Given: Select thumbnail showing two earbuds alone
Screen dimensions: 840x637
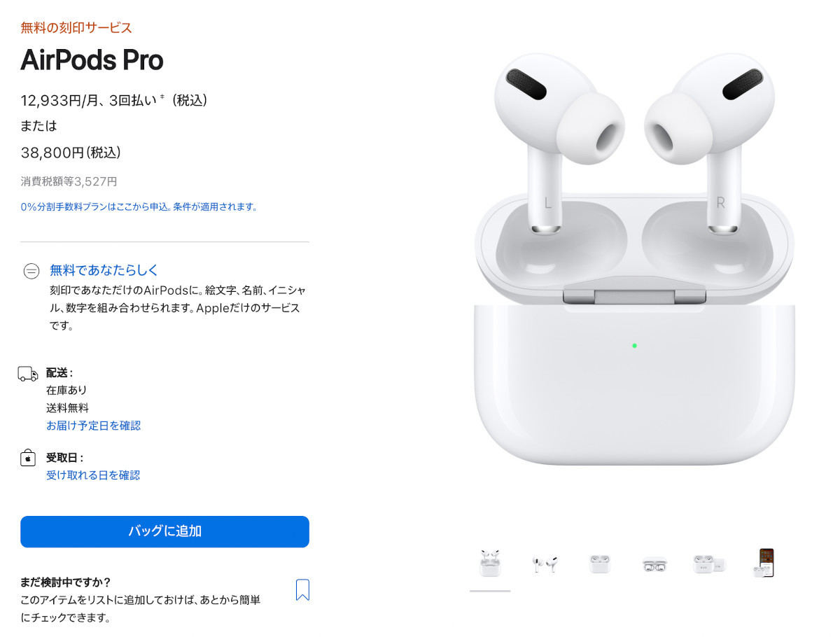Looking at the screenshot, I should (545, 564).
